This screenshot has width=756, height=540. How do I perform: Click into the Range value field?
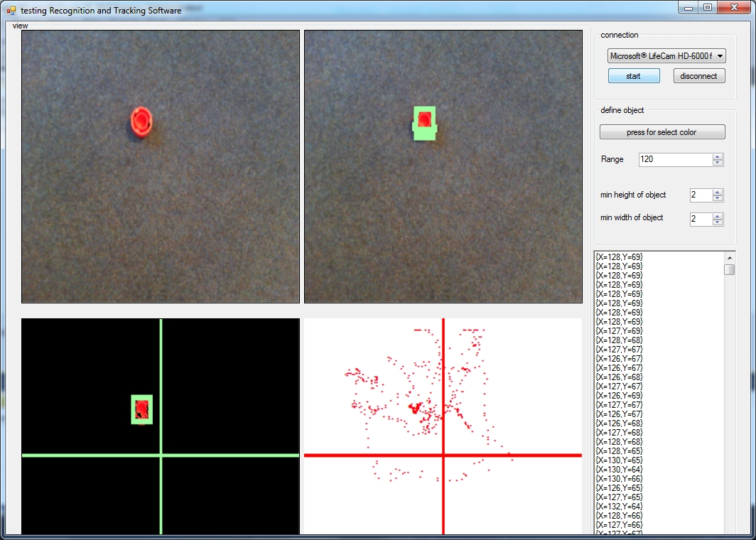pyautogui.click(x=676, y=160)
